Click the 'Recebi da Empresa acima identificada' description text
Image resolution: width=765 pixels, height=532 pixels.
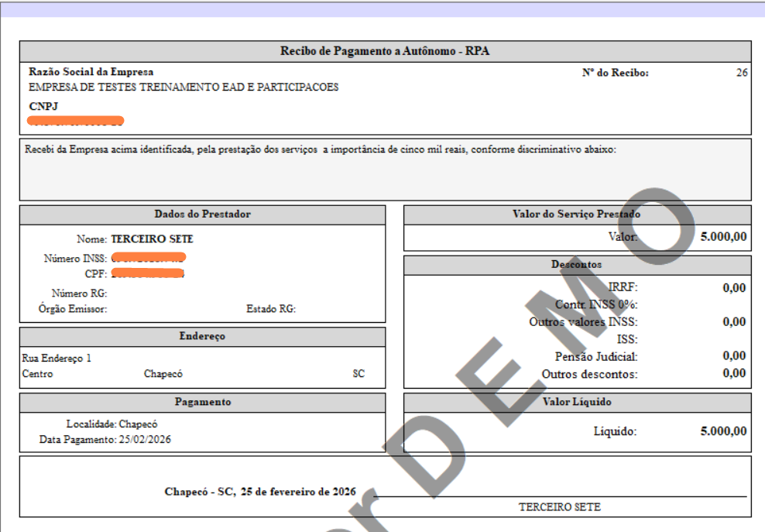click(x=321, y=149)
